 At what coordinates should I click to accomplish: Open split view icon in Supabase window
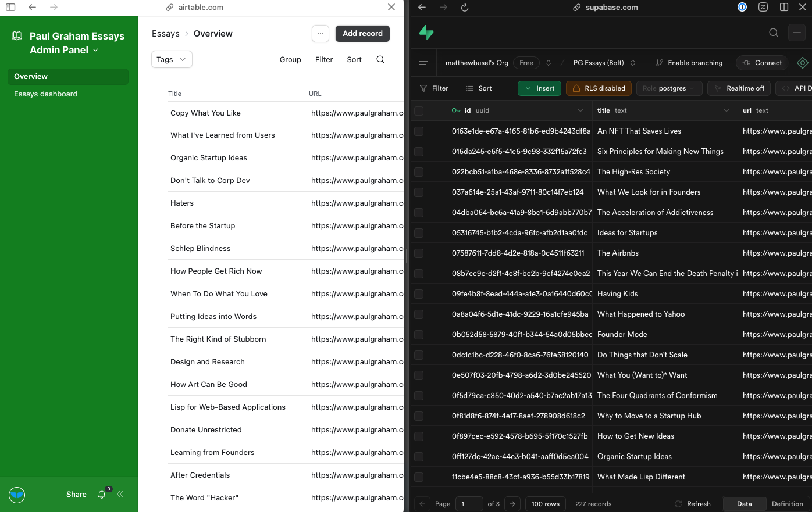[x=784, y=8]
